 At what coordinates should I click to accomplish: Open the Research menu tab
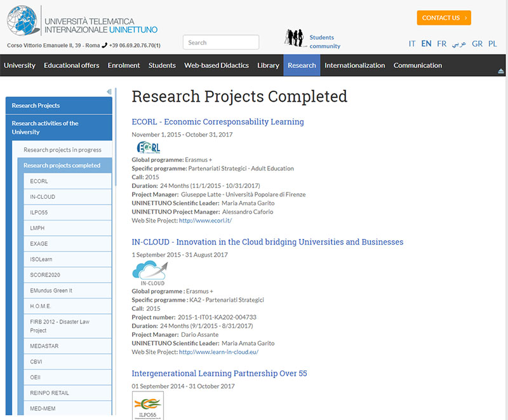pos(302,65)
